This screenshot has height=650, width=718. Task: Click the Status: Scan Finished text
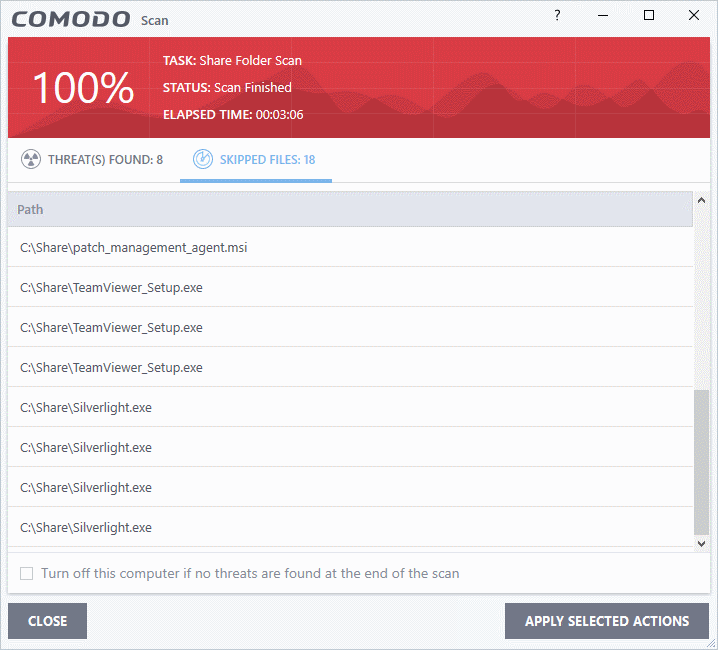tap(227, 87)
